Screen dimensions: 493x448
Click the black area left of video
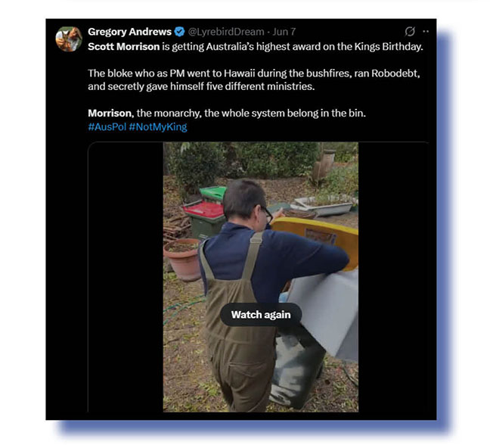pos(126,277)
